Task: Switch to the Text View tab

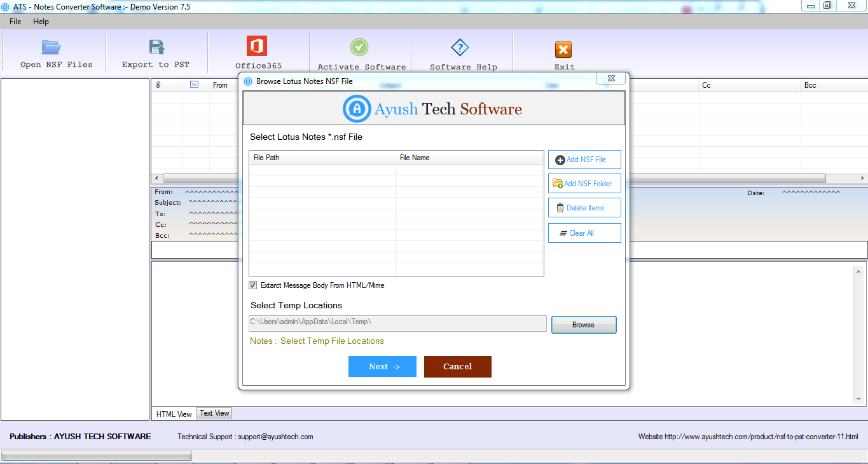Action: click(x=214, y=413)
